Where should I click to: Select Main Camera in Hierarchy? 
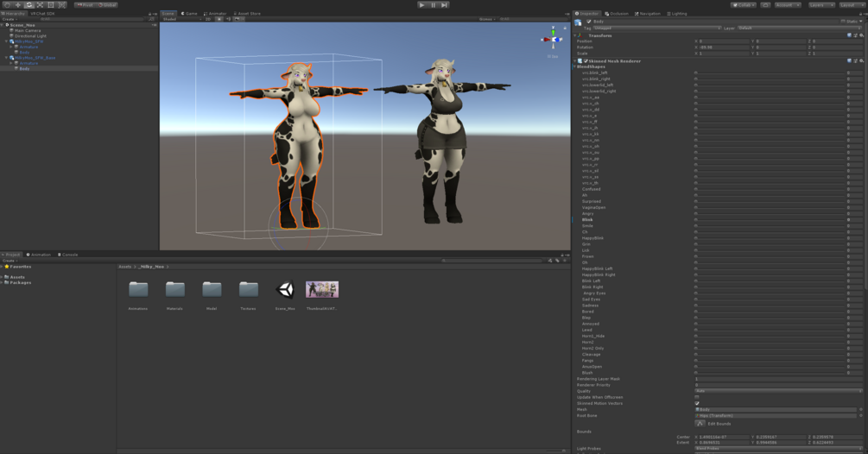click(x=28, y=30)
